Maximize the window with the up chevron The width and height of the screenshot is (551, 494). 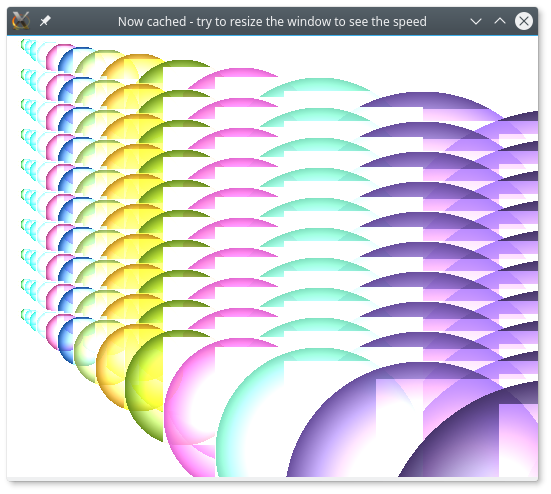tap(500, 21)
